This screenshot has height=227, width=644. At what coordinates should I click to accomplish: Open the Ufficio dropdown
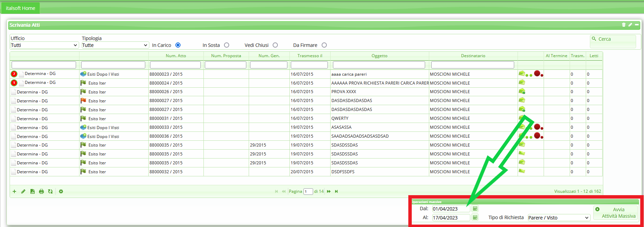point(44,45)
